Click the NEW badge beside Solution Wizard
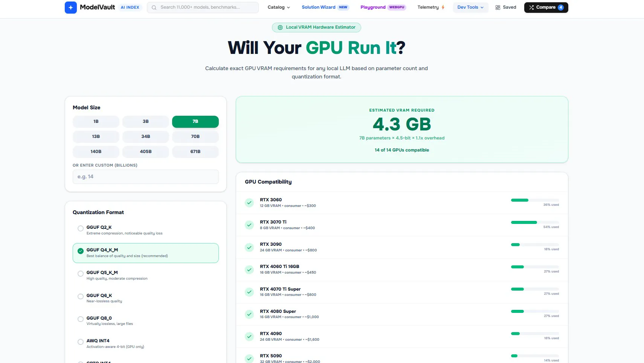 point(343,8)
